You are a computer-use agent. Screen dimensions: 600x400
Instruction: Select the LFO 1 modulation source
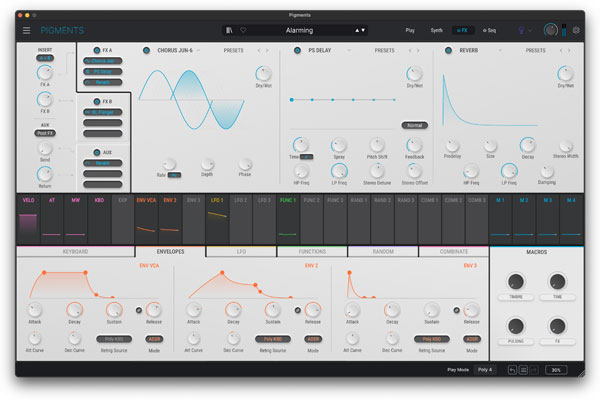click(217, 219)
